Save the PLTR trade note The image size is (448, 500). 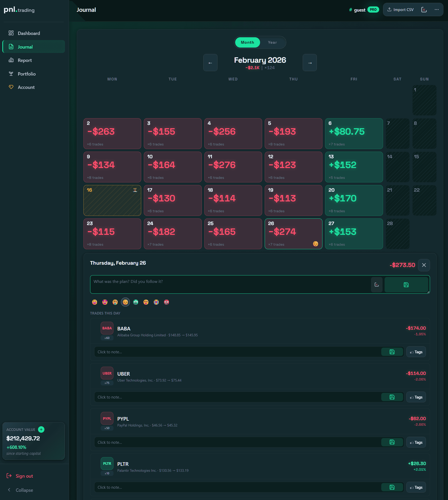392,487
